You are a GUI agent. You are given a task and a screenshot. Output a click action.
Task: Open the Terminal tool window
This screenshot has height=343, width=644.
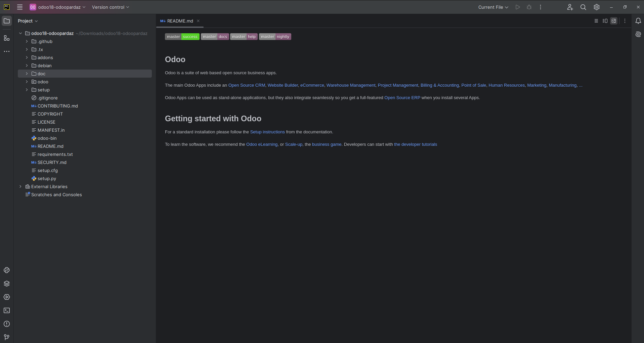[7, 310]
